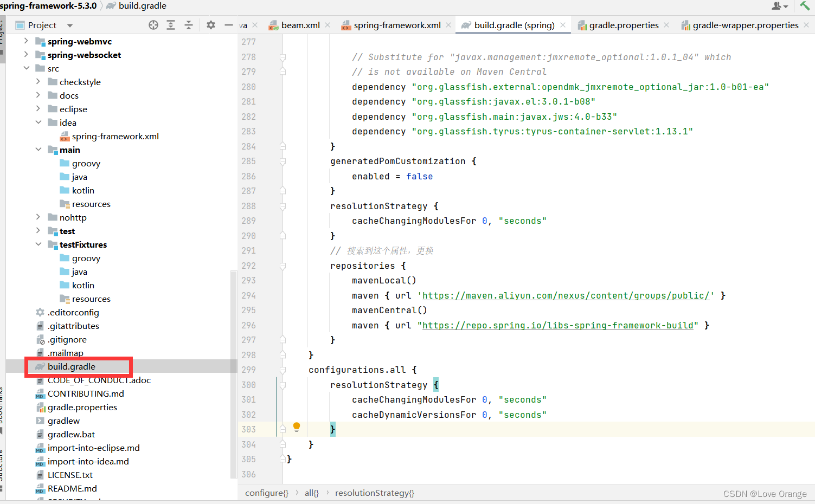Click the expand all icon in Project panel
The width and height of the screenshot is (815, 504).
[x=171, y=25]
